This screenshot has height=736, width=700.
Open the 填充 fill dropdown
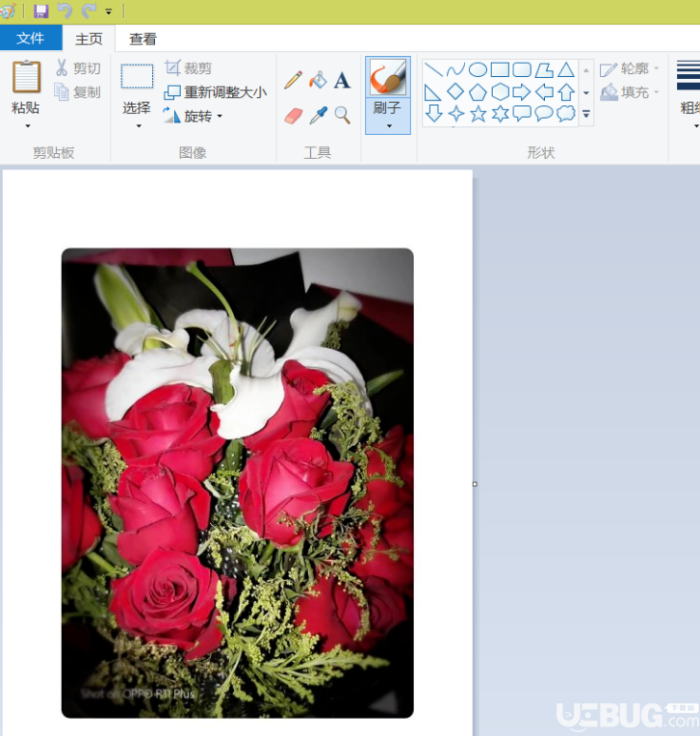click(x=629, y=92)
